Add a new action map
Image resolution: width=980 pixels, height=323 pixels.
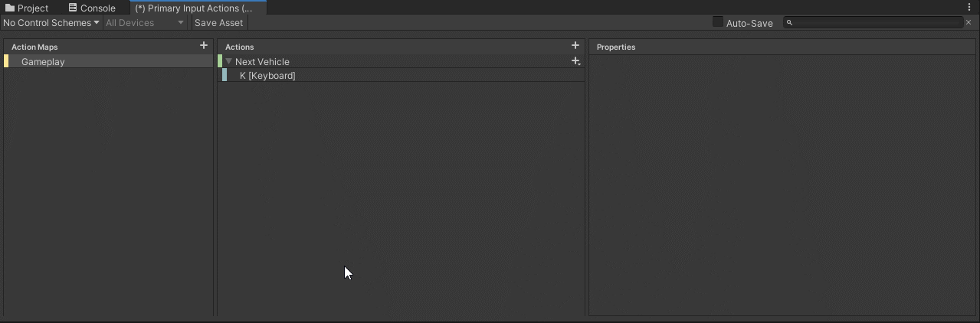[204, 46]
